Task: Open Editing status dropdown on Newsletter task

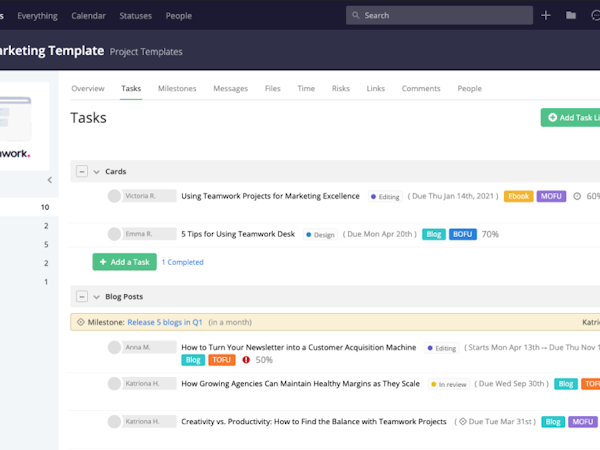Action: coord(442,348)
